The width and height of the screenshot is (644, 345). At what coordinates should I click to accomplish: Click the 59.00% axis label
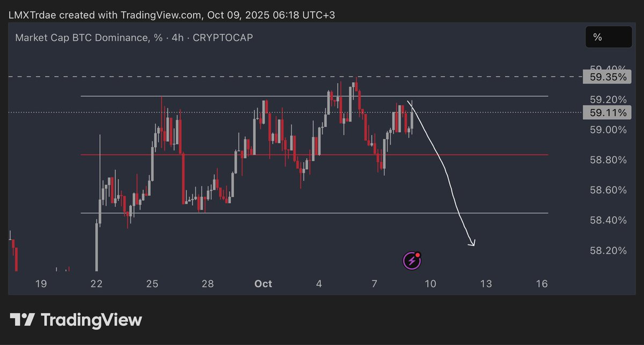pyautogui.click(x=608, y=130)
